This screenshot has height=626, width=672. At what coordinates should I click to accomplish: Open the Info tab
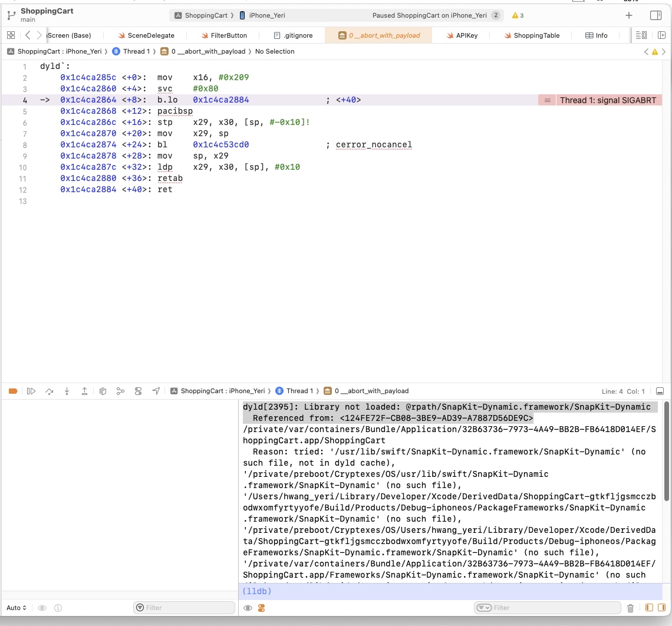click(x=596, y=35)
